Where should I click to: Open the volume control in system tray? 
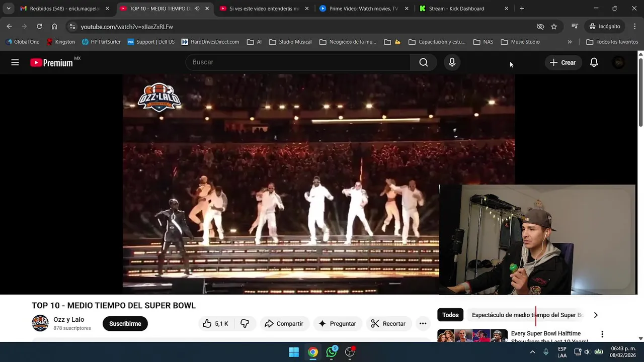(x=587, y=352)
